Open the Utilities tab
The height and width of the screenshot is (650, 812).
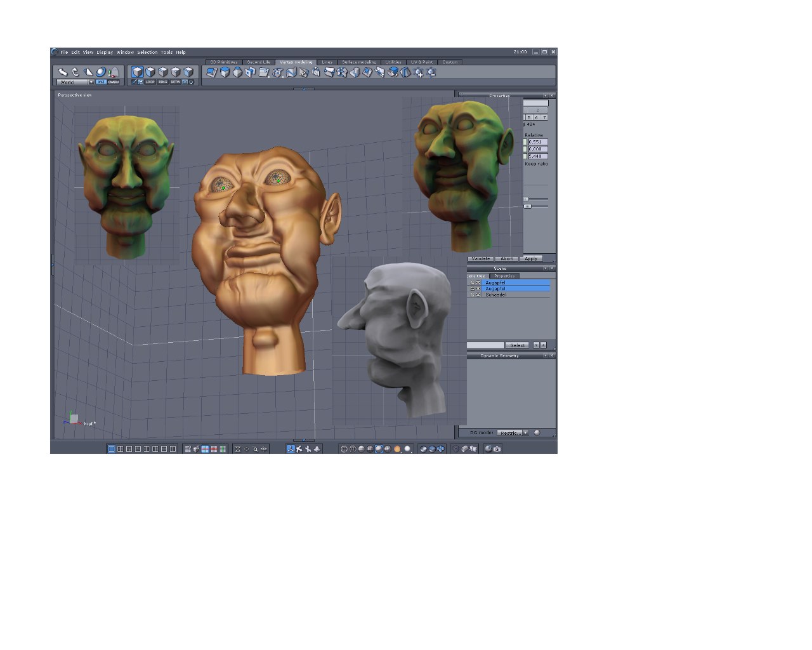(x=393, y=62)
